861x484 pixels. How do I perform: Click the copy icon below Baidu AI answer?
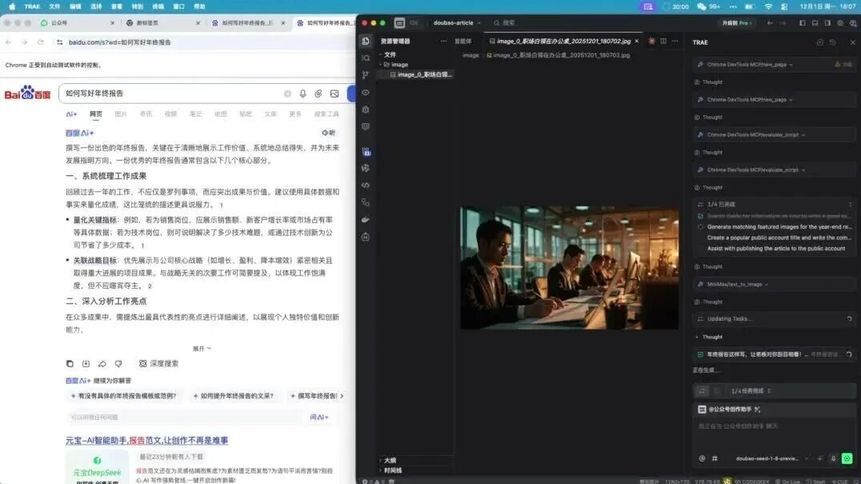coord(70,364)
